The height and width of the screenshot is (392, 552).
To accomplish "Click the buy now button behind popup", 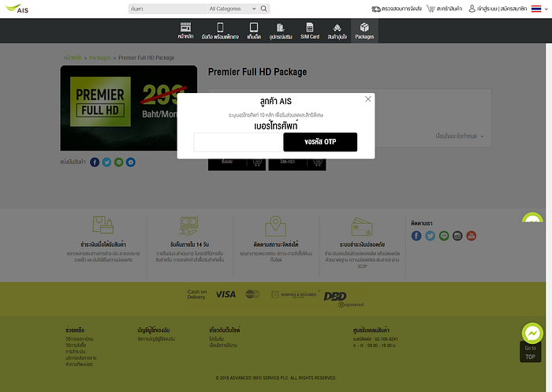I will tap(237, 165).
